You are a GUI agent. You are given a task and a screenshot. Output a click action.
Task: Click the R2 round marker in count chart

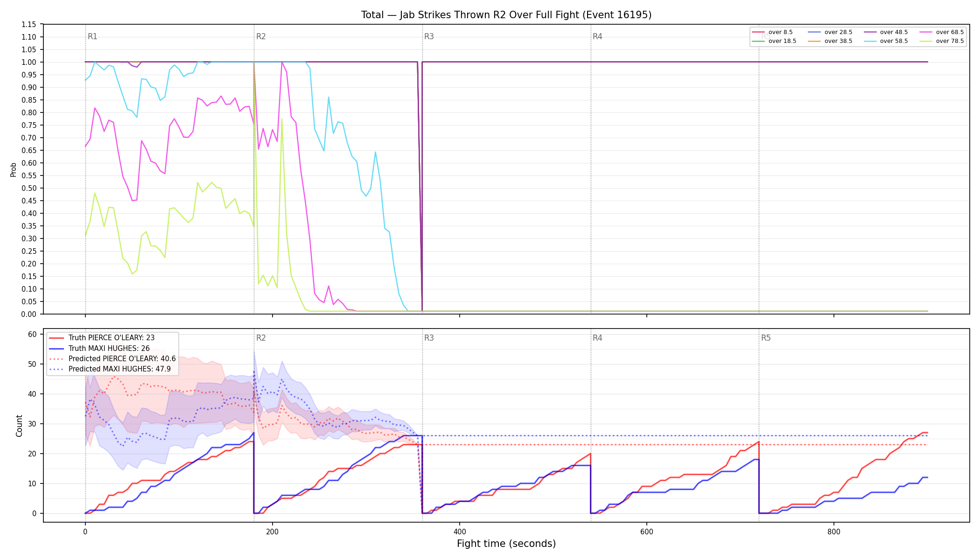[x=261, y=338]
